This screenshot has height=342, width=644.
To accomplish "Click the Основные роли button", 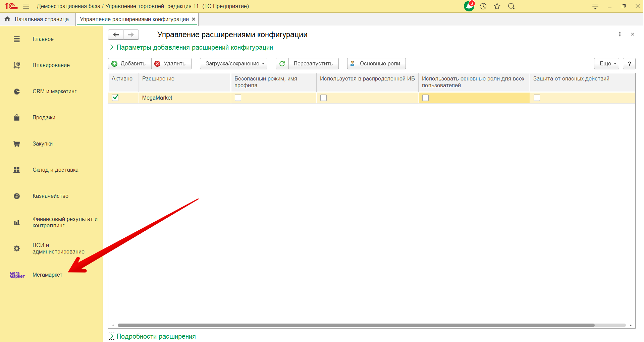I will pos(376,64).
